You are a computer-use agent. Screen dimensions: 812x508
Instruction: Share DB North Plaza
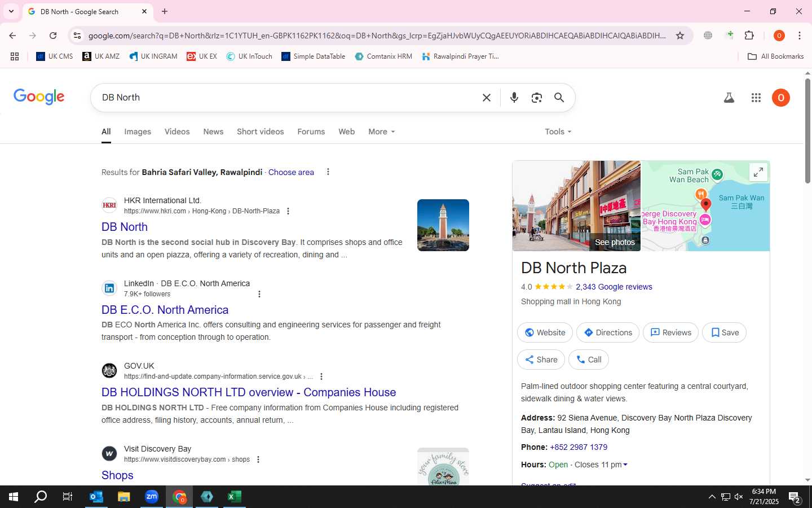pyautogui.click(x=541, y=360)
